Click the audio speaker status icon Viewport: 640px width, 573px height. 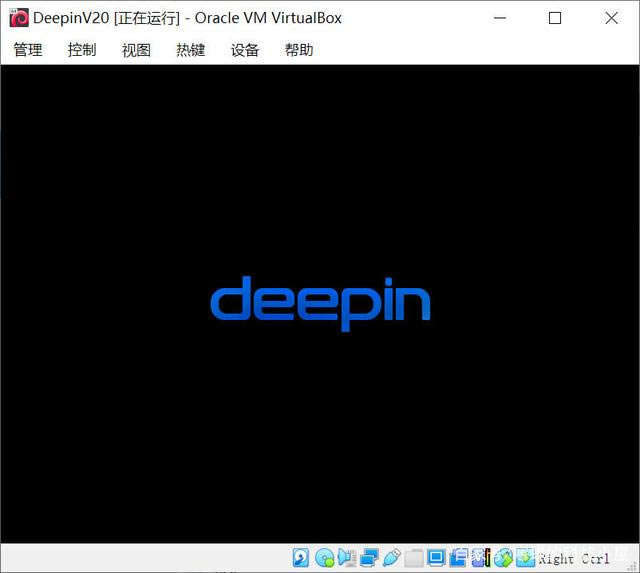coord(347,558)
